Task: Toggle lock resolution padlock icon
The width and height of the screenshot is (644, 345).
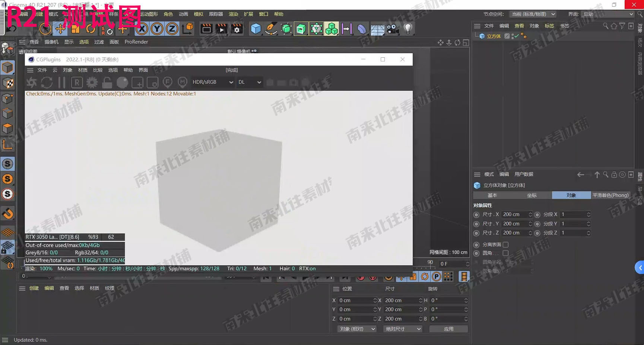Action: pos(107,82)
